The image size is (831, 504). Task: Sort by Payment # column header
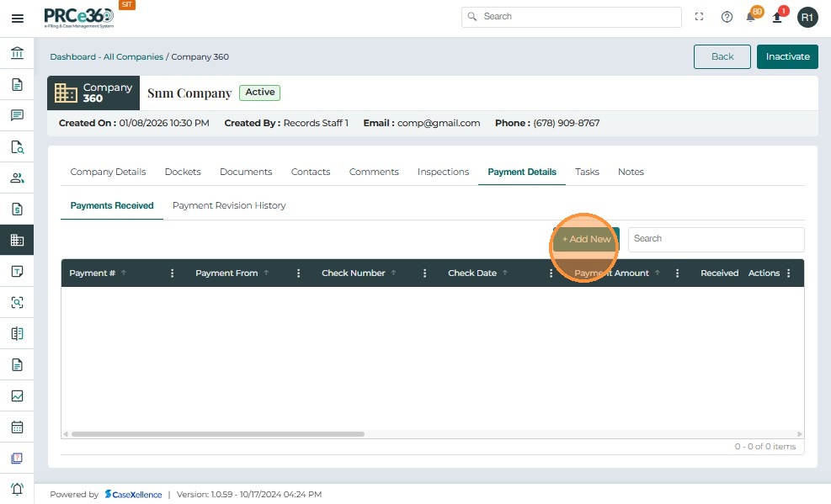click(x=93, y=273)
